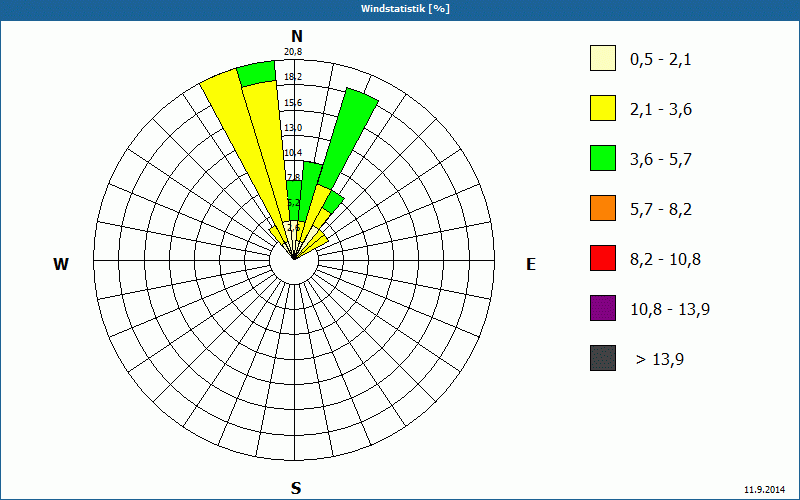
Task: Click the 18,2 radial axis value
Action: pos(293,77)
